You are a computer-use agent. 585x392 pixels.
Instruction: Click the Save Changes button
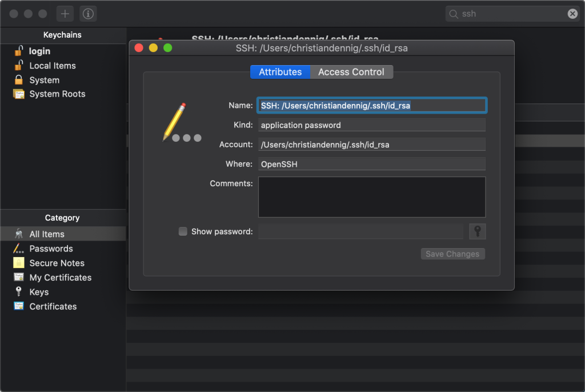[452, 254]
